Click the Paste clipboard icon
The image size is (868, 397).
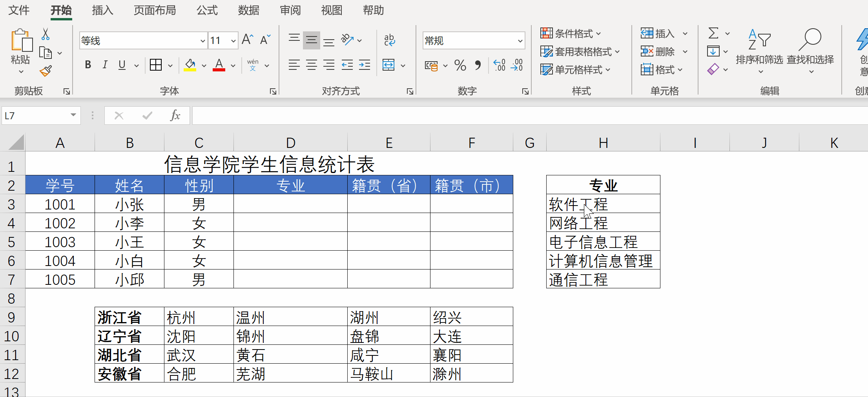[x=21, y=40]
